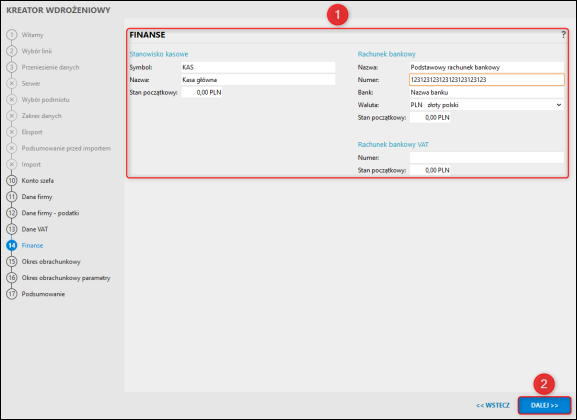The image size is (577, 420).
Task: Click the active step 14 Finanse circle
Action: pos(12,245)
